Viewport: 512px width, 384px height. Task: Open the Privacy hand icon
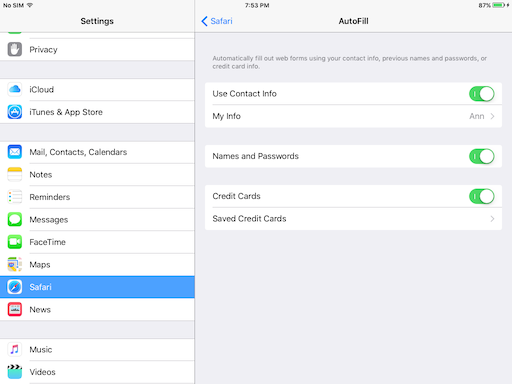(15, 49)
